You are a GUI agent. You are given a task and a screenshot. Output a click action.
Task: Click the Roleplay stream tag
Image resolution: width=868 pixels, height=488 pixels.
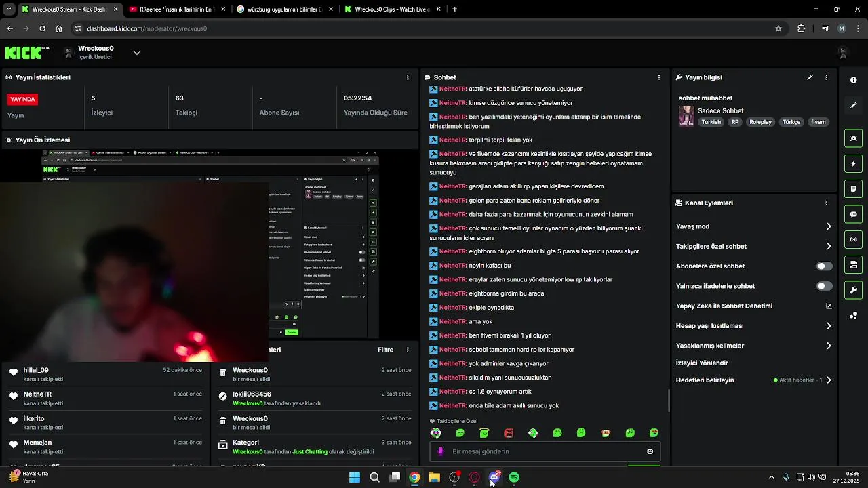pyautogui.click(x=760, y=122)
